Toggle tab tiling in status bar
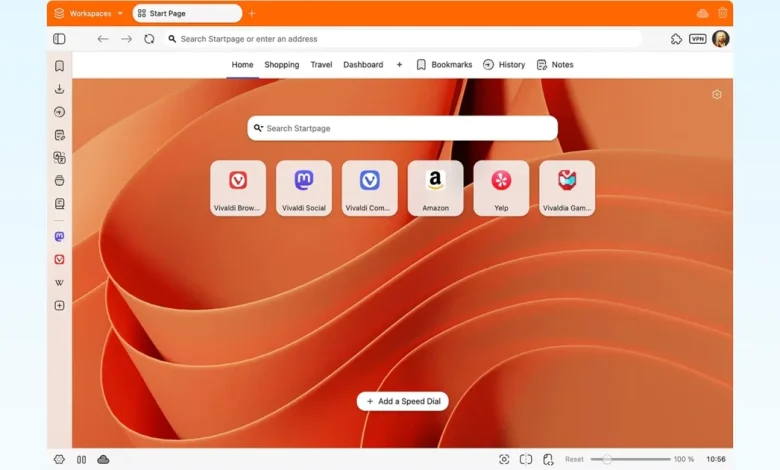The width and height of the screenshot is (780, 470). [82, 460]
